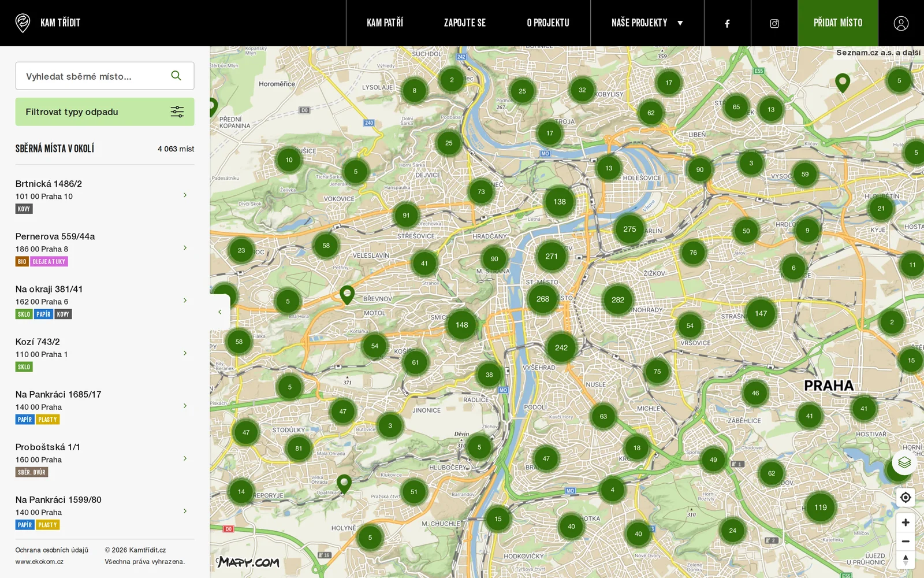Open the user account icon
This screenshot has height=578, width=924.
(901, 23)
